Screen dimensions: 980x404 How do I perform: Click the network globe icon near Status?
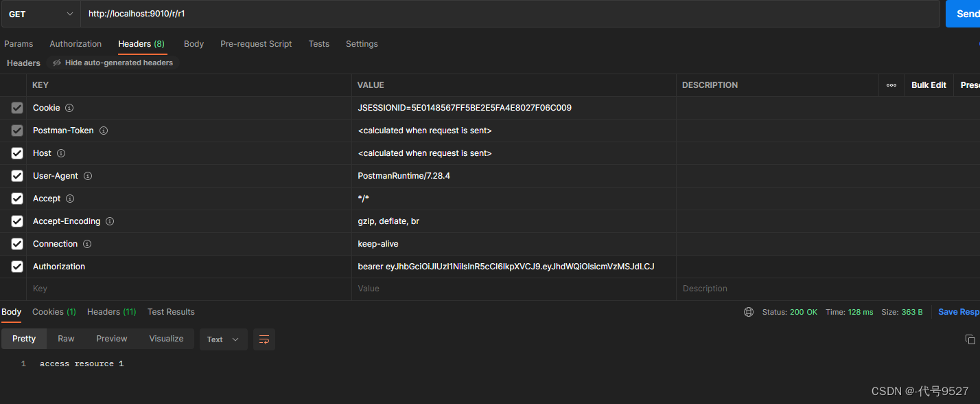pos(749,312)
